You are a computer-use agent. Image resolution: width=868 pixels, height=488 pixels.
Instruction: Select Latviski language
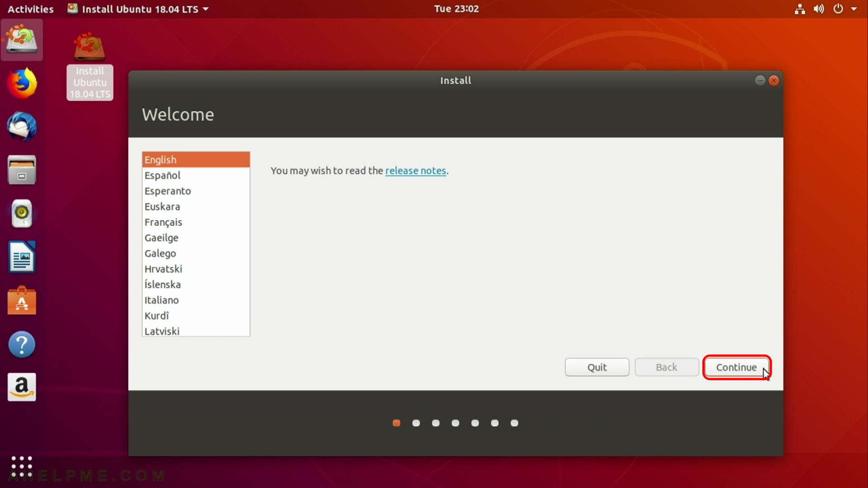pyautogui.click(x=196, y=331)
